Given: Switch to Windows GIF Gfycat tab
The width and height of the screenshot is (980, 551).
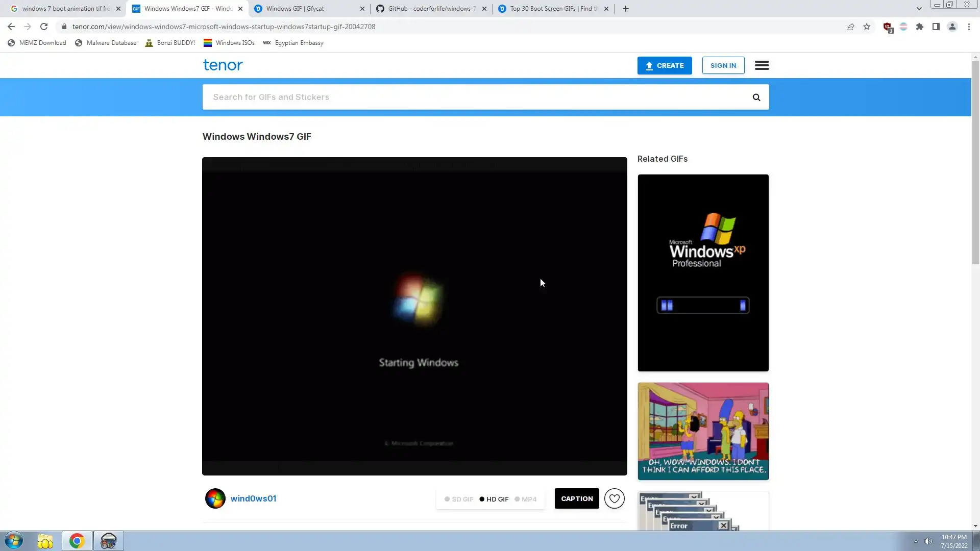Looking at the screenshot, I should pos(306,9).
